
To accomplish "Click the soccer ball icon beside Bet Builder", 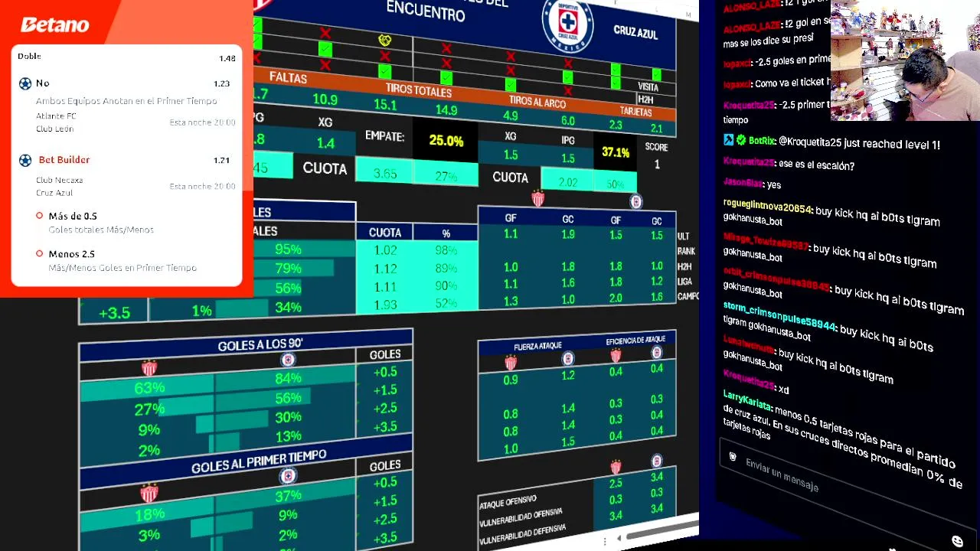I will [25, 160].
